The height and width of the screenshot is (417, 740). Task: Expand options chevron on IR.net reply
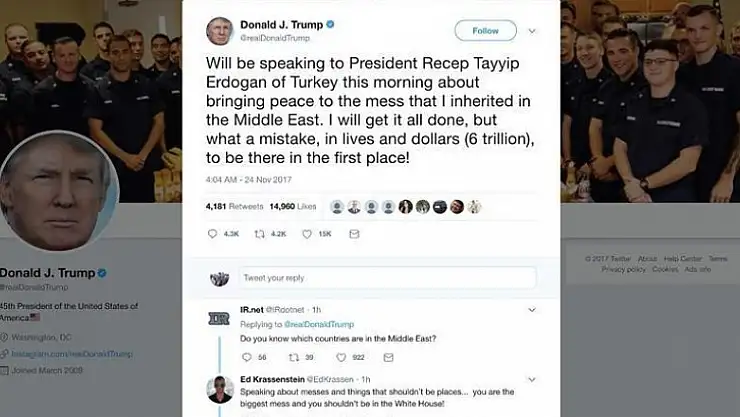[532, 310]
